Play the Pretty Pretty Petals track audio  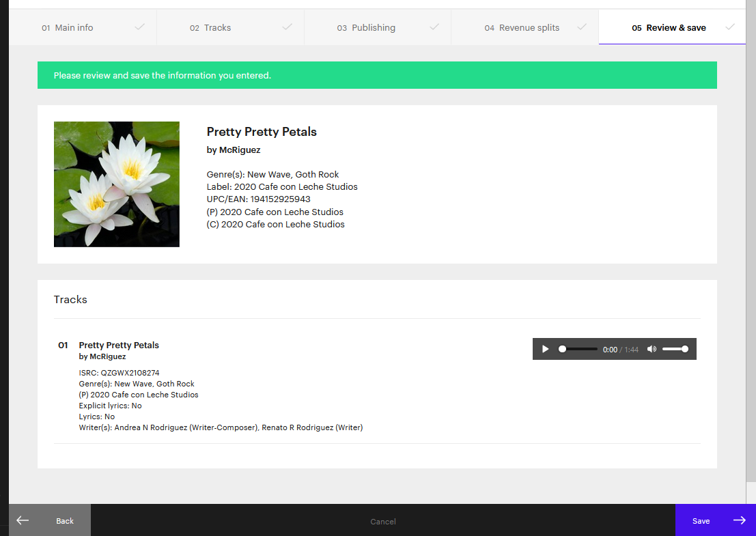pos(545,349)
